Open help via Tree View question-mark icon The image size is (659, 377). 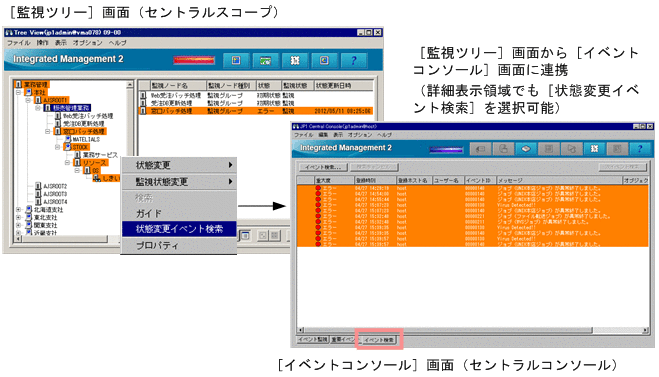(x=353, y=61)
